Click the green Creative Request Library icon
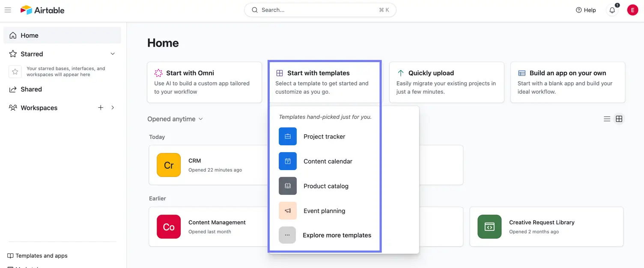644x268 pixels. [x=489, y=227]
